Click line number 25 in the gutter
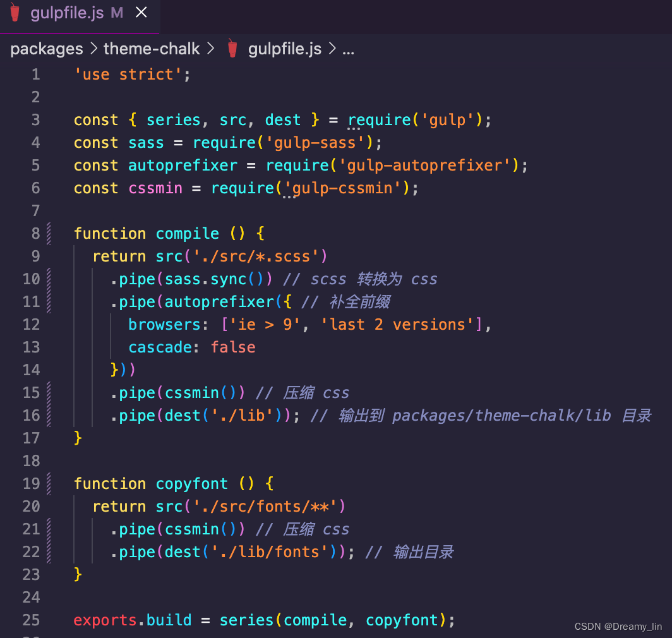672x638 pixels. point(31,620)
